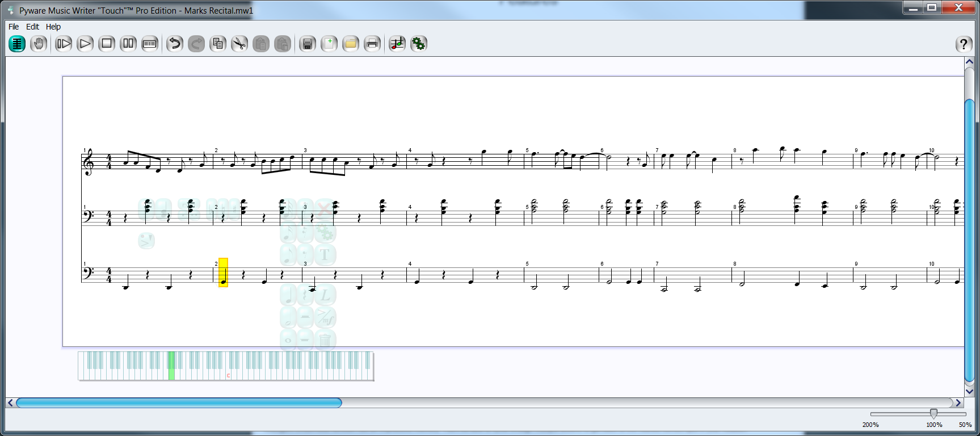Image resolution: width=980 pixels, height=436 pixels.
Task: Open settings via the green gears icon
Action: 419,44
